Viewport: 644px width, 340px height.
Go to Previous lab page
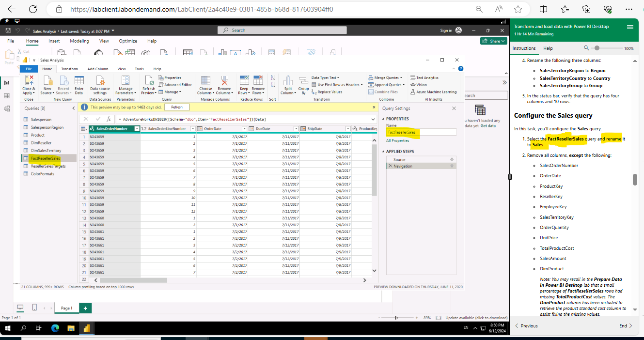click(x=526, y=326)
